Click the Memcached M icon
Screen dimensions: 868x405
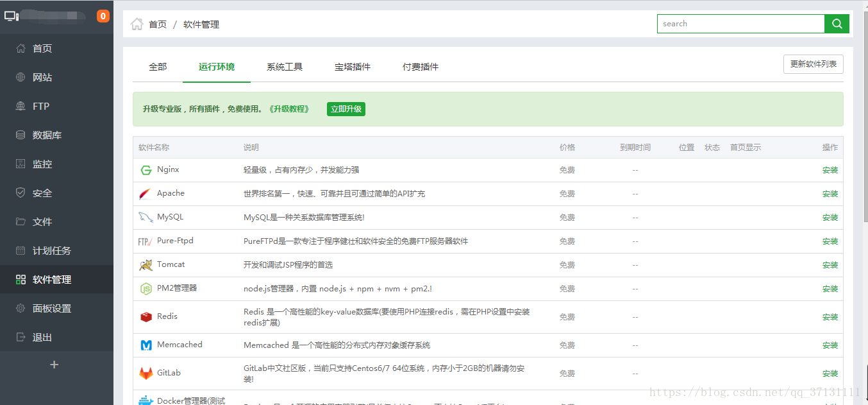pyautogui.click(x=146, y=345)
